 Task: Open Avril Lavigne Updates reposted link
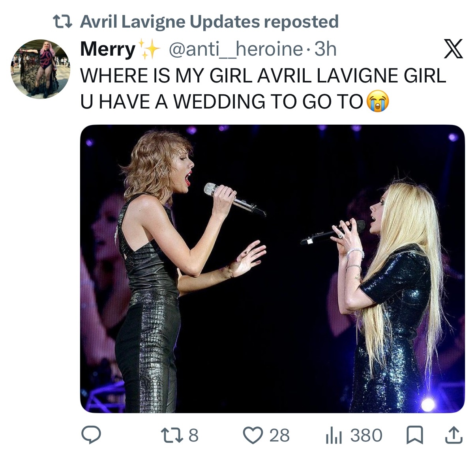coord(210,22)
